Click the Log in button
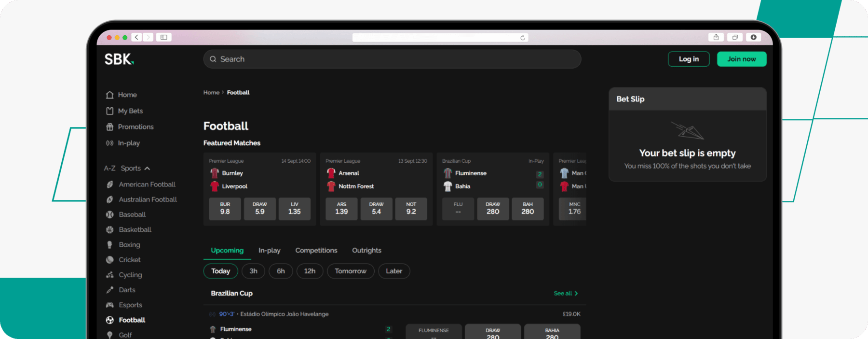868x339 pixels. (x=689, y=59)
